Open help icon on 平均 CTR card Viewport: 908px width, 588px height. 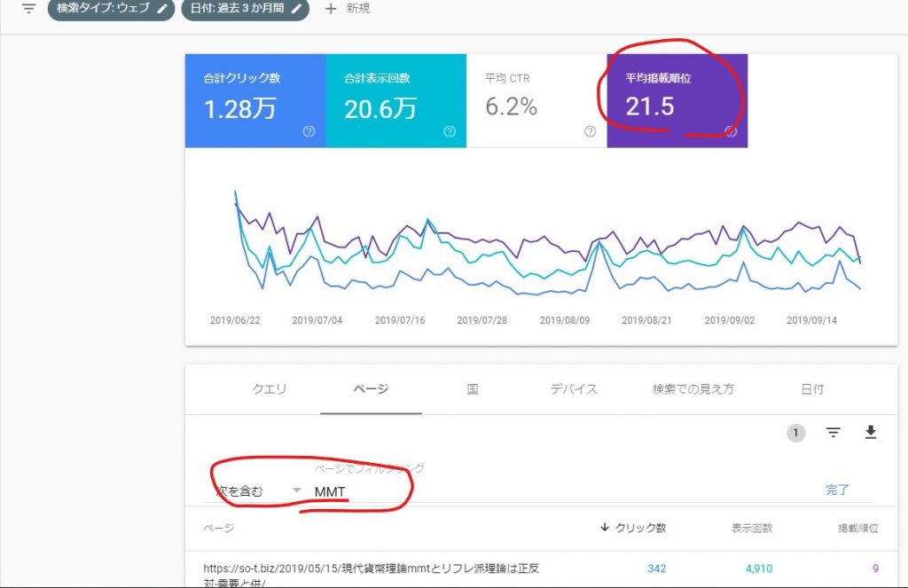pyautogui.click(x=590, y=131)
